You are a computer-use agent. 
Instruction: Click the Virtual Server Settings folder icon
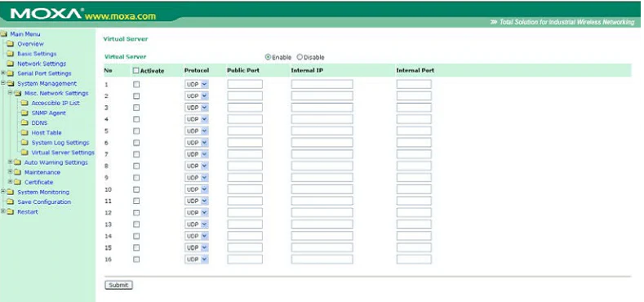click(x=24, y=153)
